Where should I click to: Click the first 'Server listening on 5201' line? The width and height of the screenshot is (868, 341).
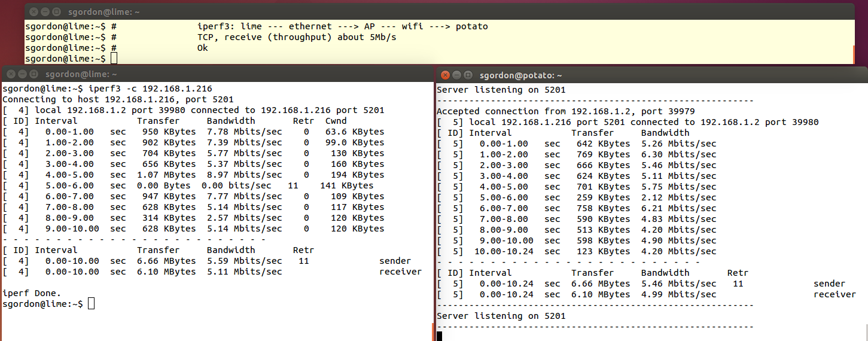[501, 90]
